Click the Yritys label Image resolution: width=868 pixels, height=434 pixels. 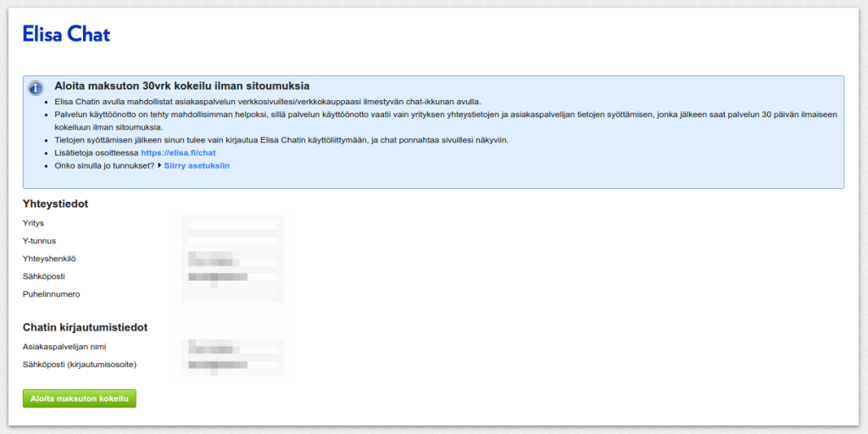click(x=33, y=223)
